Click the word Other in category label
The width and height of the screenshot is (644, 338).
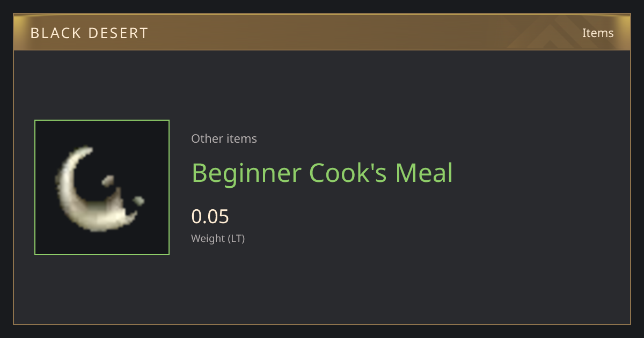click(206, 138)
